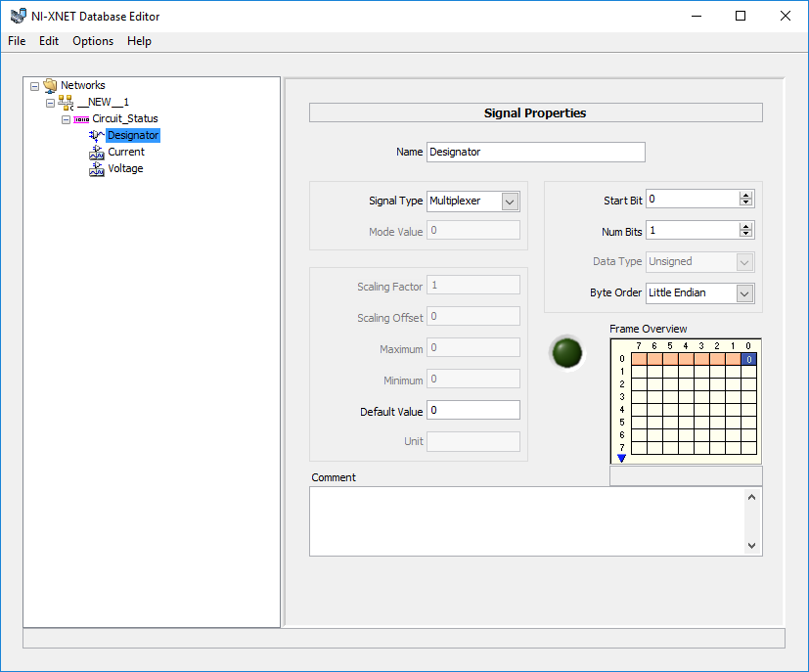Click the Scaling Factor field
The height and width of the screenshot is (672, 809).
pos(473,286)
